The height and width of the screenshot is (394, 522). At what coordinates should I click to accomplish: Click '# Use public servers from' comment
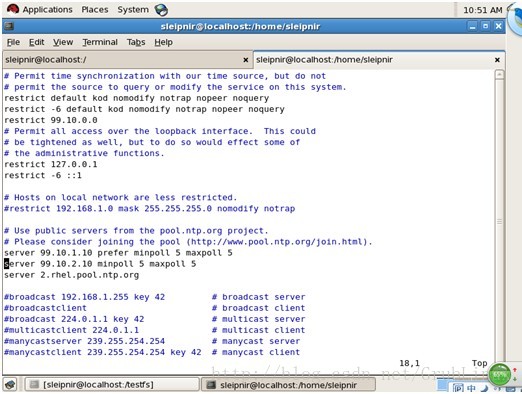(x=136, y=231)
